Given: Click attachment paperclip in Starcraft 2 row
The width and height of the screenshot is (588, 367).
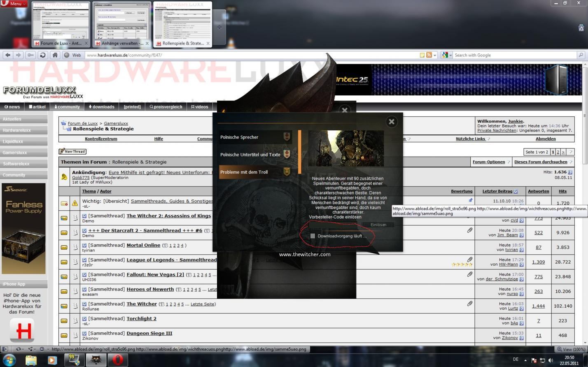Looking at the screenshot, I should (470, 230).
